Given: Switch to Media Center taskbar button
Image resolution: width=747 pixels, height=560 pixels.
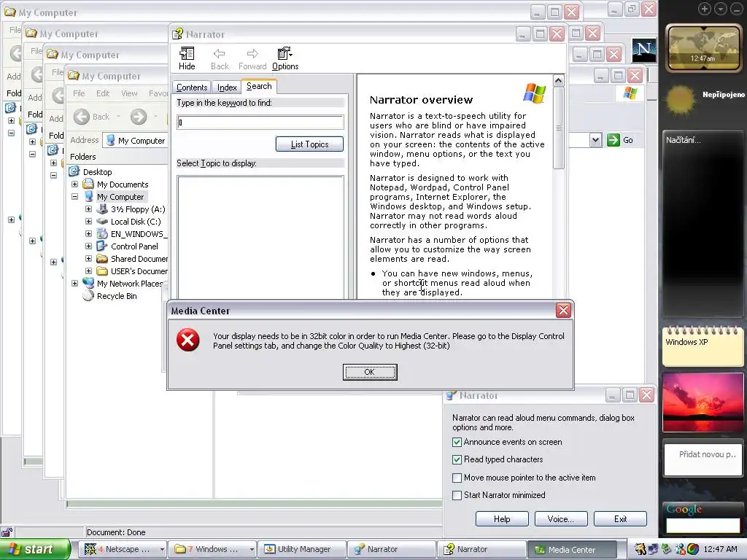Looking at the screenshot, I should [571, 550].
